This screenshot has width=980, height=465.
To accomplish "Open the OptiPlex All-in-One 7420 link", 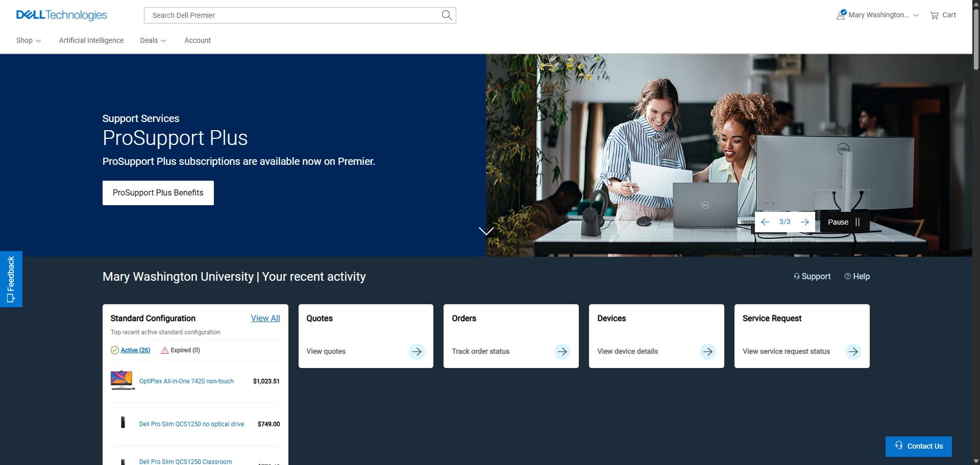I will [186, 381].
